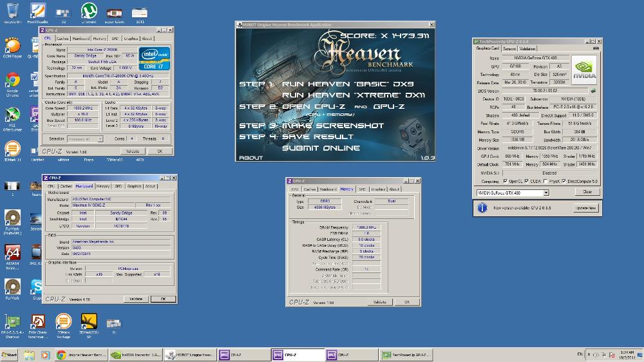Screen dimensions: 644x362
Task: Toggle the DirectCompute 5.0 checkbox
Action: tap(563, 181)
